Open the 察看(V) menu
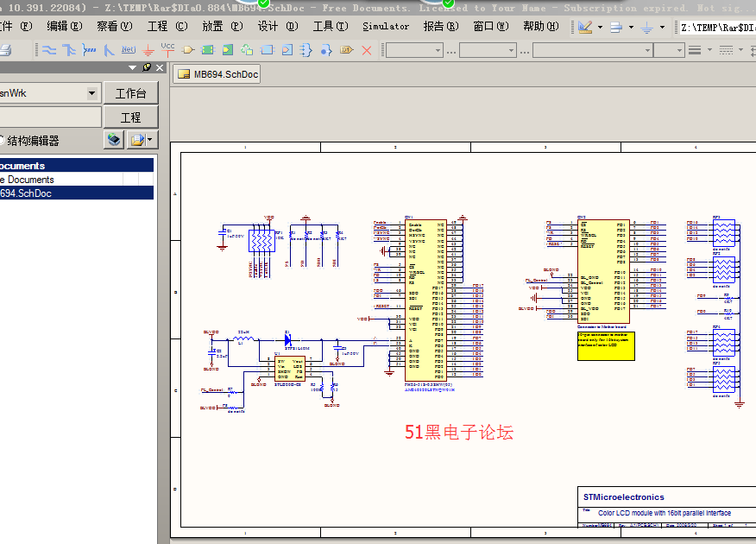This screenshot has width=756, height=544. click(x=115, y=26)
